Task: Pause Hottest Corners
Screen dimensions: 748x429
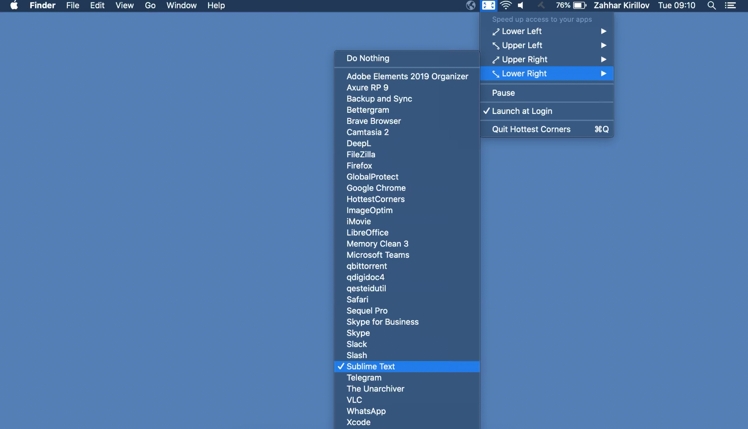Action: (503, 93)
